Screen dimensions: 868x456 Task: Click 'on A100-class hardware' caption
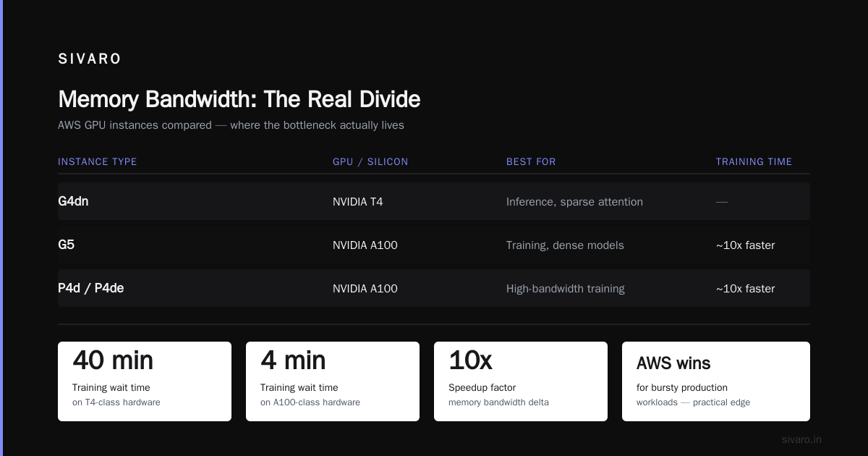tap(310, 402)
